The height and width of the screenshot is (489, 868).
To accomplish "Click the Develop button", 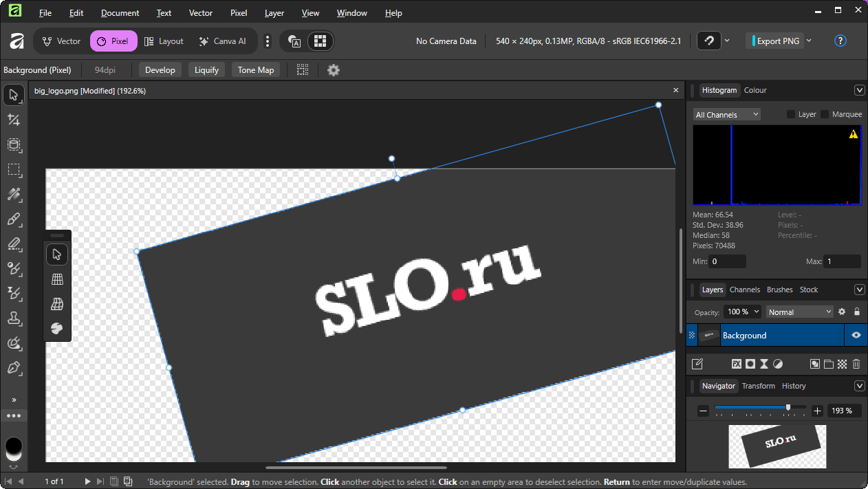I will (x=160, y=69).
